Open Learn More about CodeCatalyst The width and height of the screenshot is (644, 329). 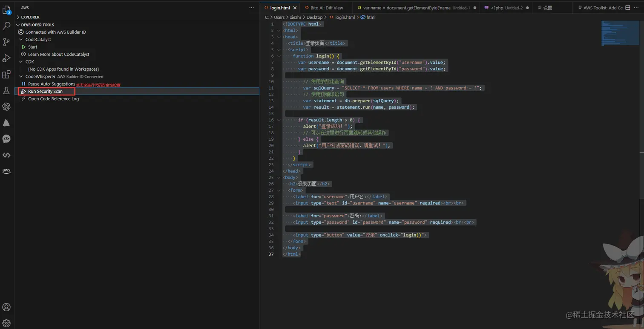point(59,54)
